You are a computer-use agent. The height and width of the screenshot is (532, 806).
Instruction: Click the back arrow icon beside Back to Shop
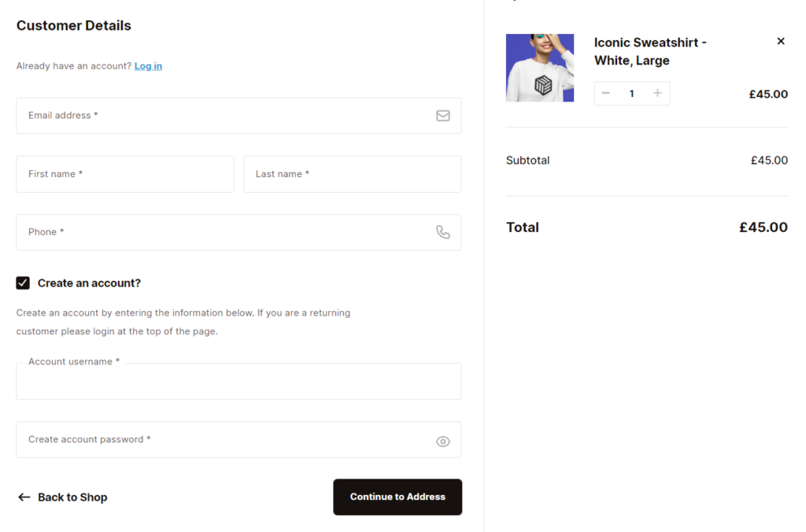24,497
